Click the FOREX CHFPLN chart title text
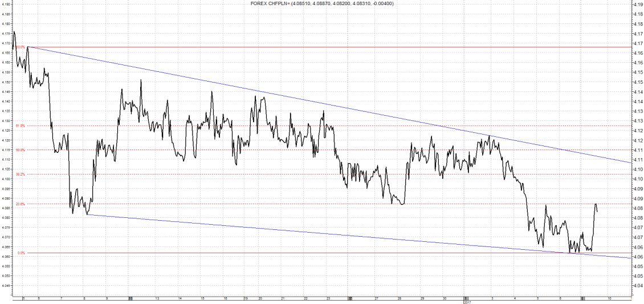Image resolution: width=644 pixels, height=304 pixels. (x=321, y=3)
